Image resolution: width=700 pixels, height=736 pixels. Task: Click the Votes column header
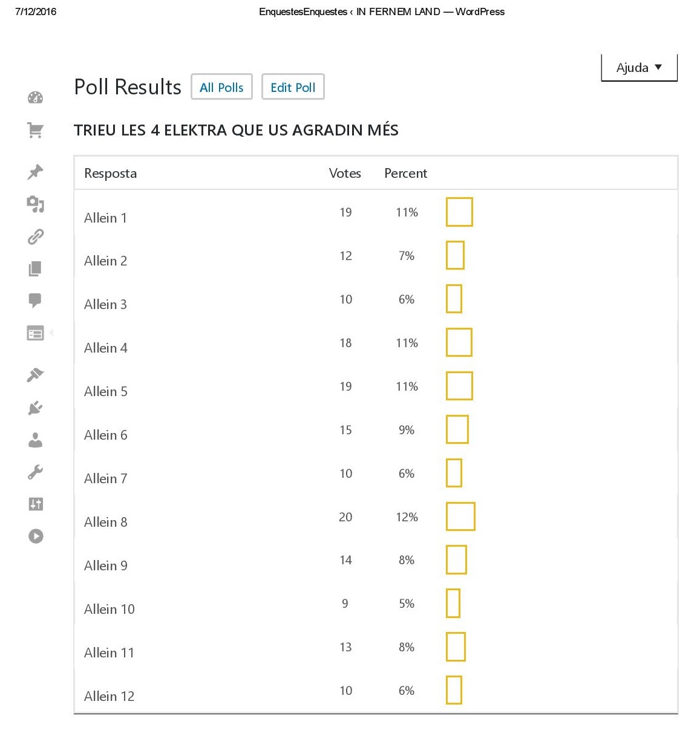point(345,174)
